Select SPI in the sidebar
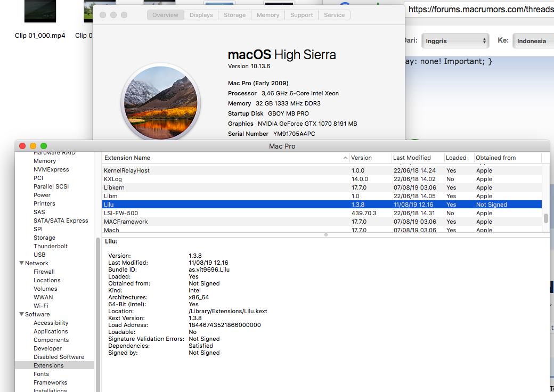The image size is (554, 392). tap(38, 229)
